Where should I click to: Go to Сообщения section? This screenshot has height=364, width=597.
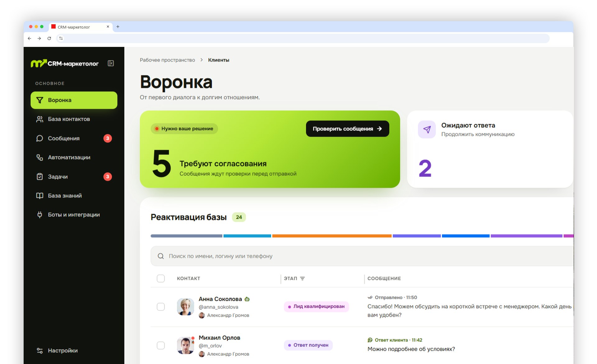(74, 138)
